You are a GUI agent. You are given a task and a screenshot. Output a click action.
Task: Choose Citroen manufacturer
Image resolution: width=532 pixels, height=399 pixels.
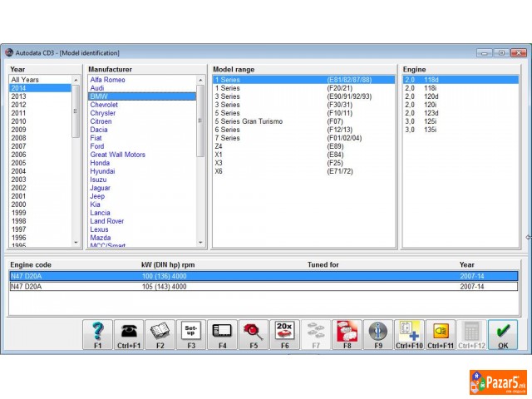(x=142, y=121)
